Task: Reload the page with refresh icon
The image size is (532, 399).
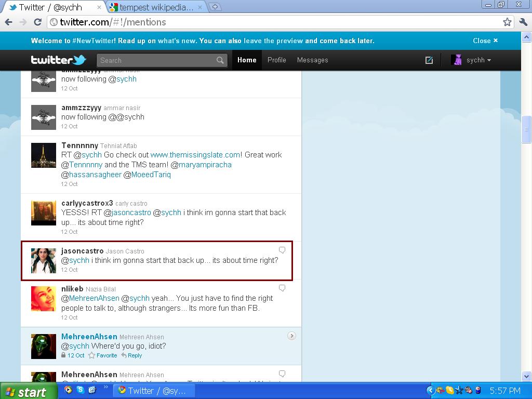Action: [37, 22]
